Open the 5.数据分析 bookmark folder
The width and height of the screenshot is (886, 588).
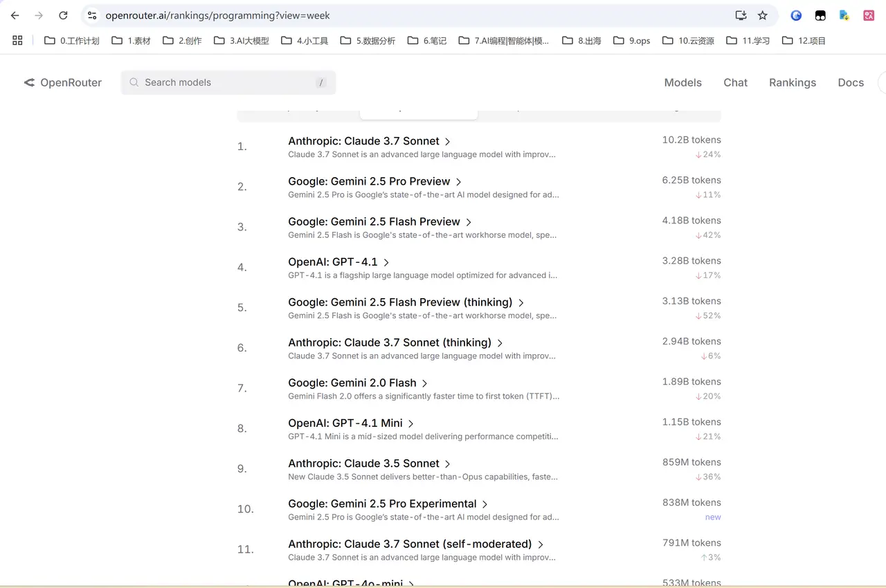coord(368,41)
